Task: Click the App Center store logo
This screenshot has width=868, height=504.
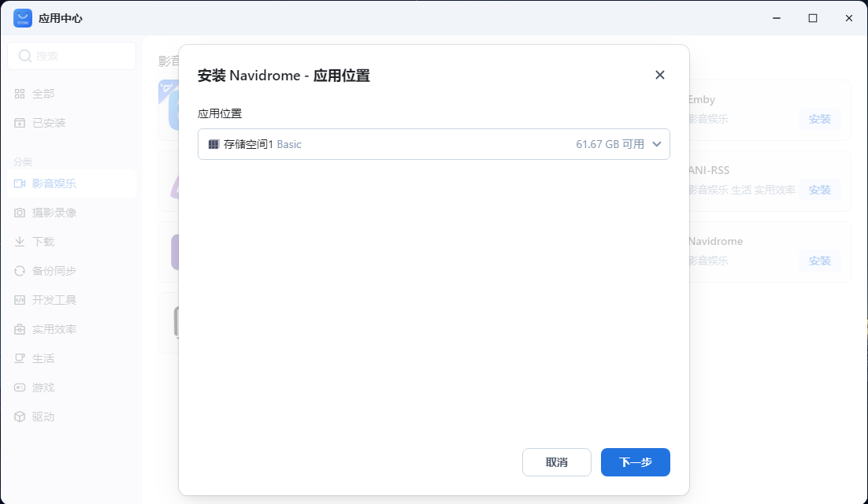Action: [23, 18]
